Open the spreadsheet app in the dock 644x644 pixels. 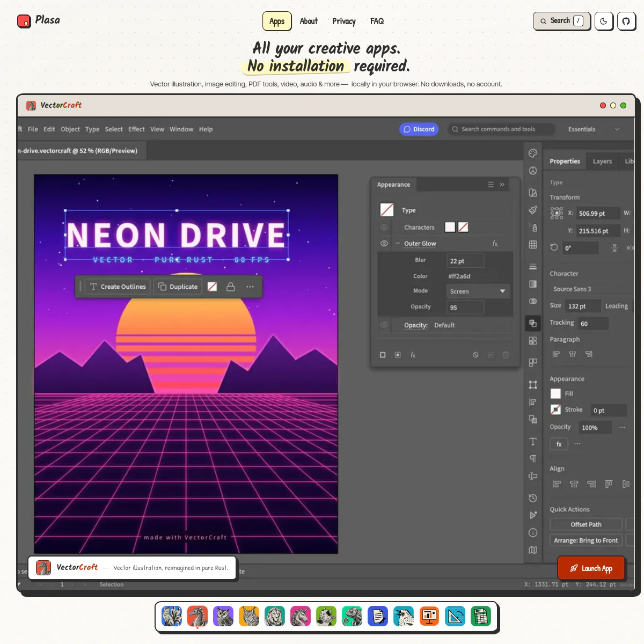[481, 616]
